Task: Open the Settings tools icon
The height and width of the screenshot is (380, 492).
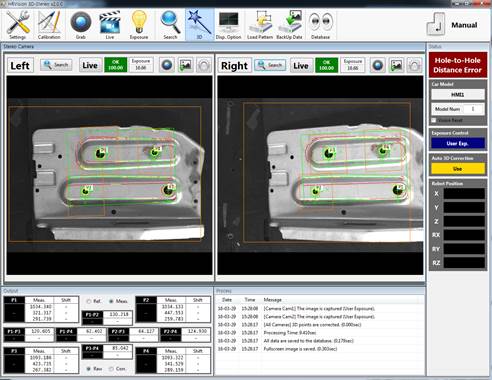Action: click(17, 25)
